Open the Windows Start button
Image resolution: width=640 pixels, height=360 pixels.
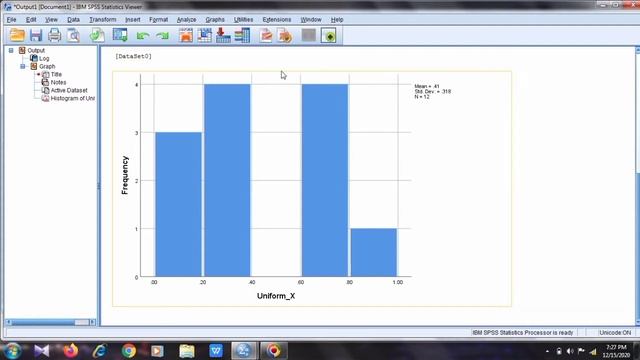(11, 351)
